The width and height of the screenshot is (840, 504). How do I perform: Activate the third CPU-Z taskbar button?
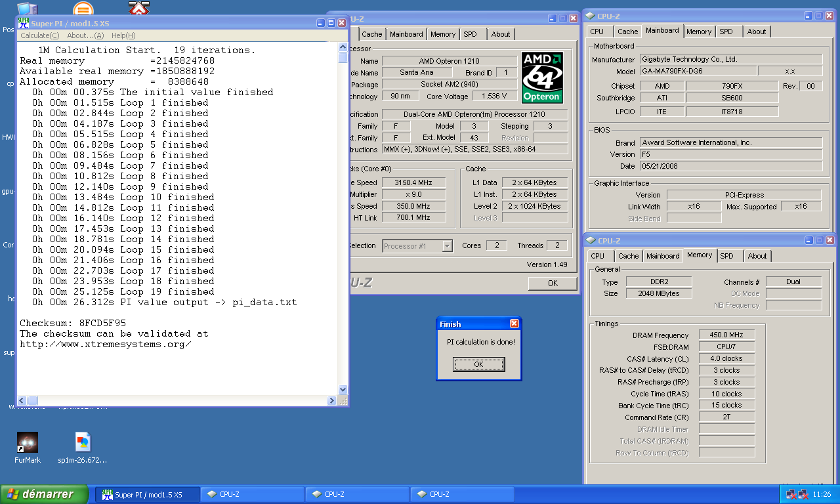[x=463, y=494]
